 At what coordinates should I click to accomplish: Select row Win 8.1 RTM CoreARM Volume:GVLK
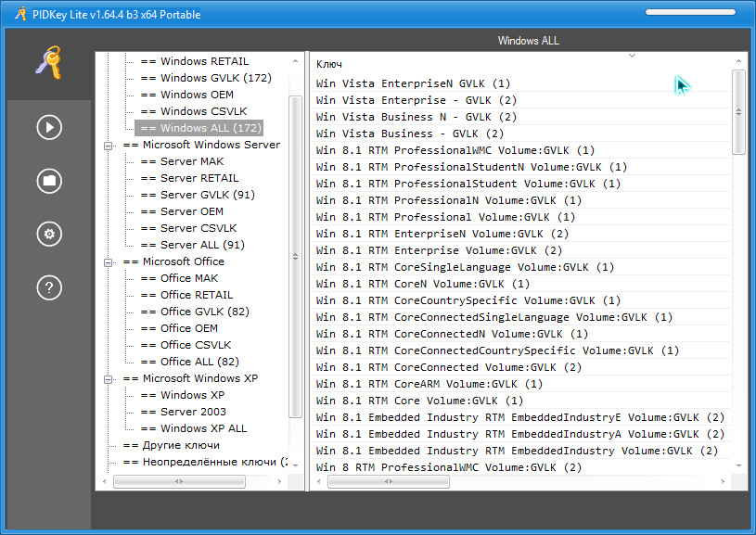tap(520, 384)
